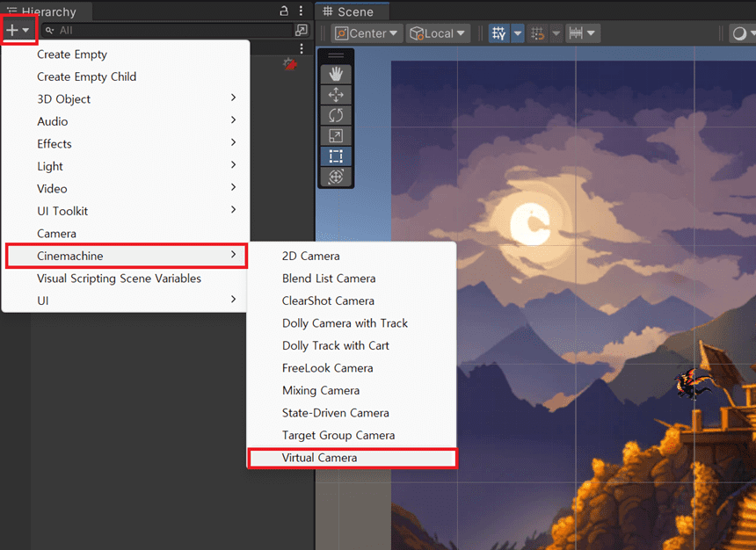Screen dimensions: 756x550
Task: Select the Hand view tool
Action: point(336,74)
